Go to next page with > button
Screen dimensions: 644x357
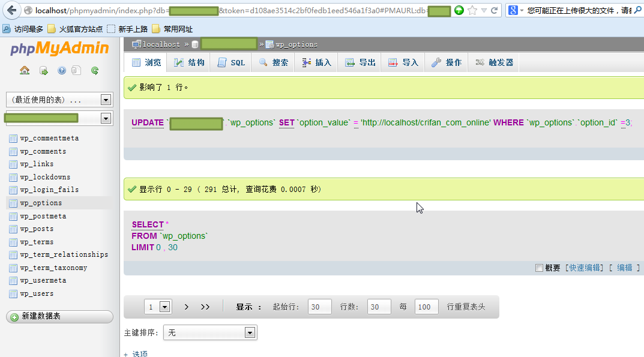[187, 307]
